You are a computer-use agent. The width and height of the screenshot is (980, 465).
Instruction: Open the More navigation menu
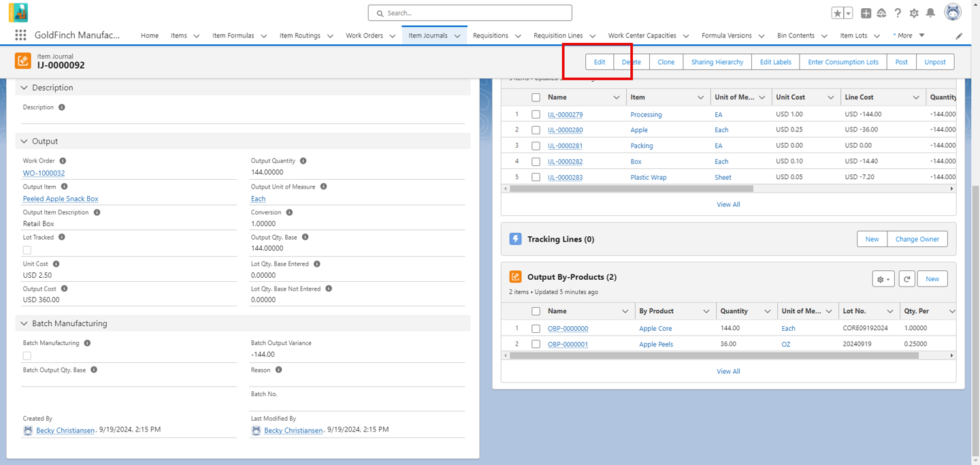(x=909, y=35)
